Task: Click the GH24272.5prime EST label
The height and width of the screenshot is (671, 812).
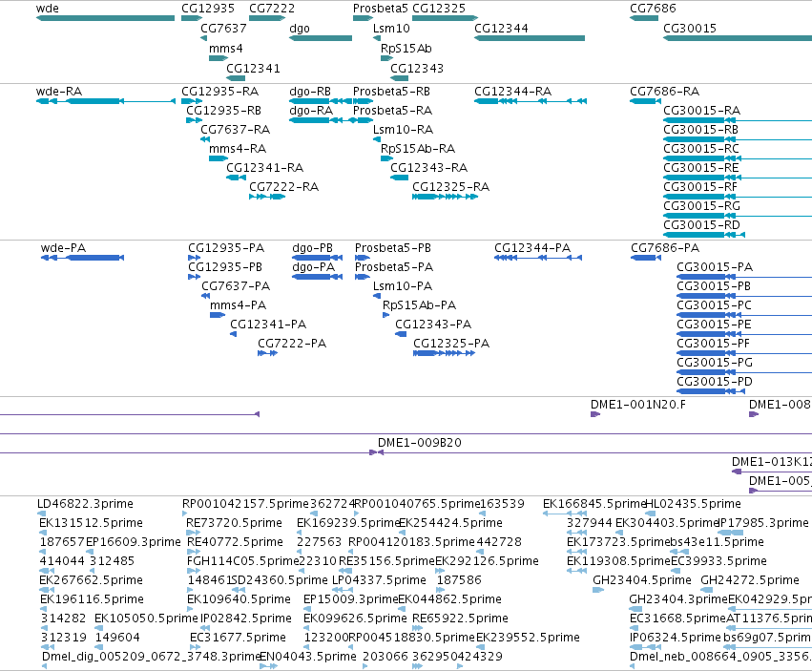Action: coord(750,579)
